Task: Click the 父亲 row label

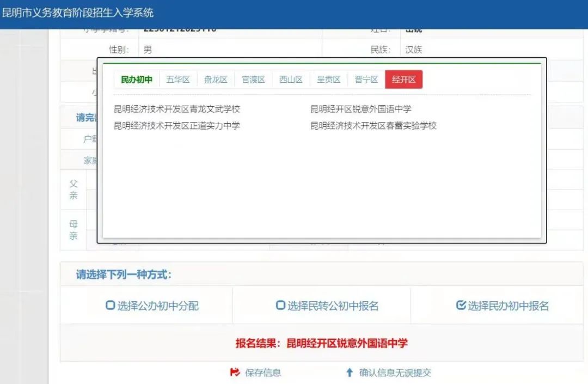Action: click(73, 190)
